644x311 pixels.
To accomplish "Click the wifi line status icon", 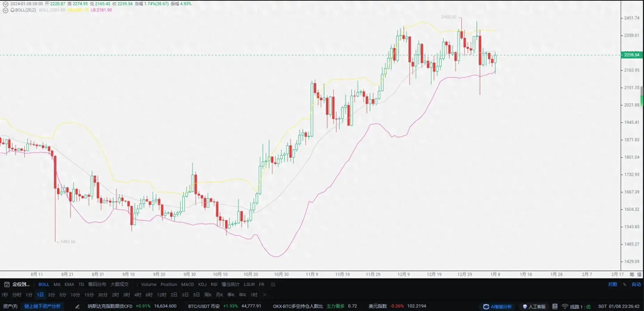I will (565, 306).
